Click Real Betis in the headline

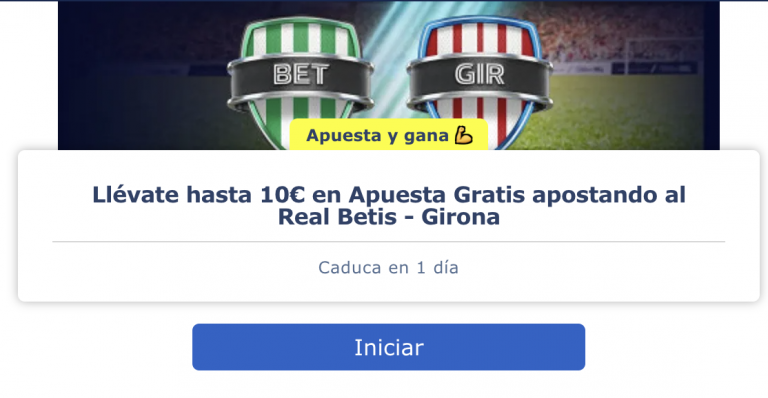click(x=337, y=216)
